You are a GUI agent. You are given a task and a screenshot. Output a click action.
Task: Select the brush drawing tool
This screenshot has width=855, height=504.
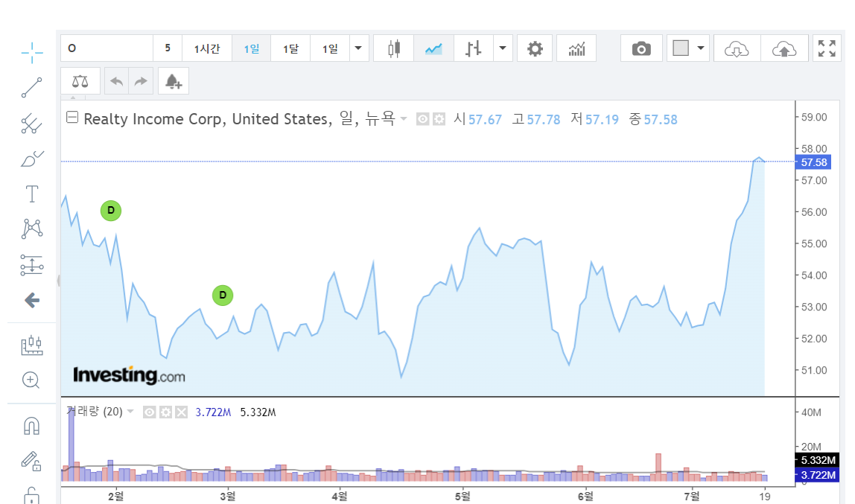(x=31, y=159)
